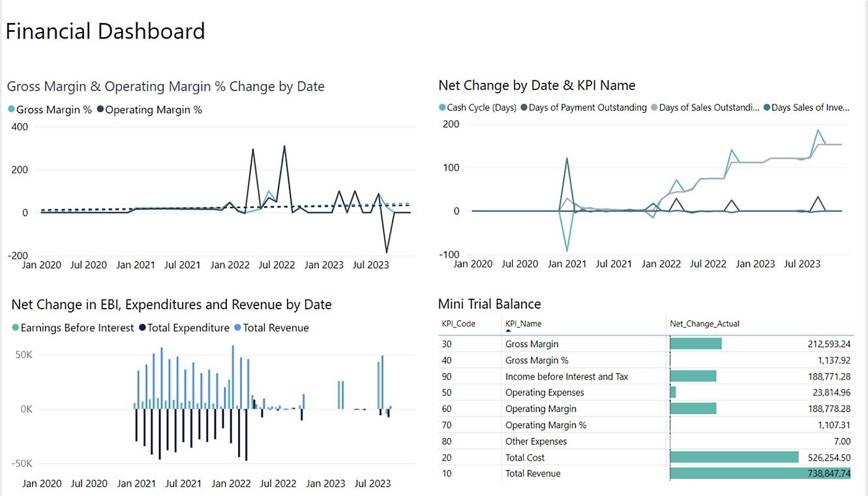Sort table by Net_Change_Actual column header
This screenshot has height=496, width=868.
pyautogui.click(x=705, y=324)
